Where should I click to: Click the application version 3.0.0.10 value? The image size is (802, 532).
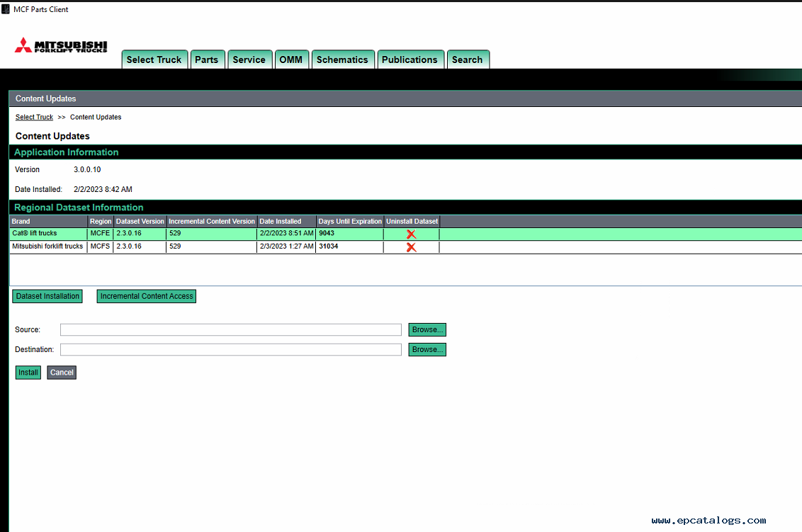87,170
